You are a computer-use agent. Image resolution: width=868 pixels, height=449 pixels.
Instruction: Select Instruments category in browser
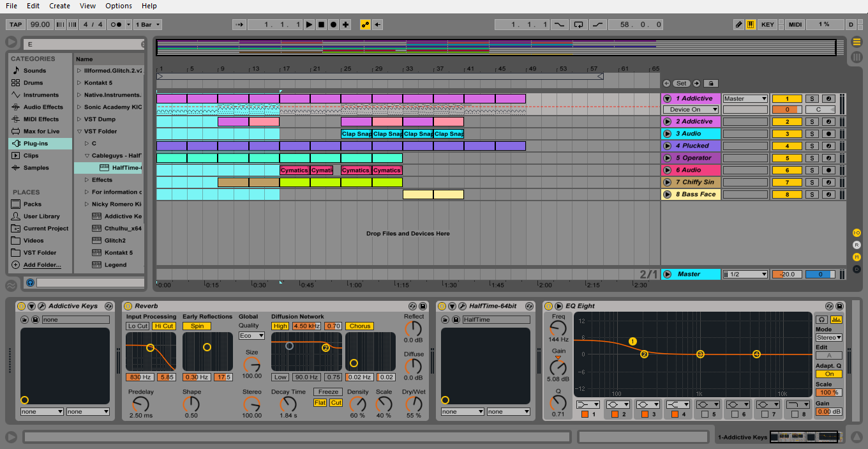coord(40,95)
